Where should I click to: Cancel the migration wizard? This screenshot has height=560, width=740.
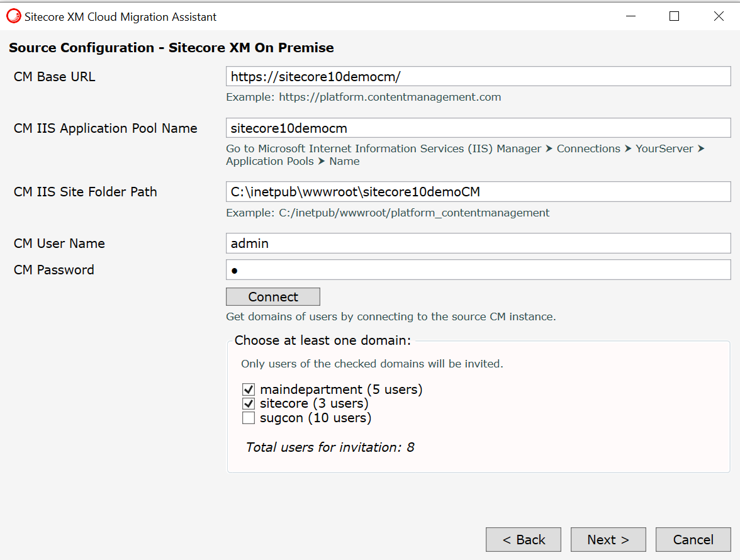coord(693,540)
